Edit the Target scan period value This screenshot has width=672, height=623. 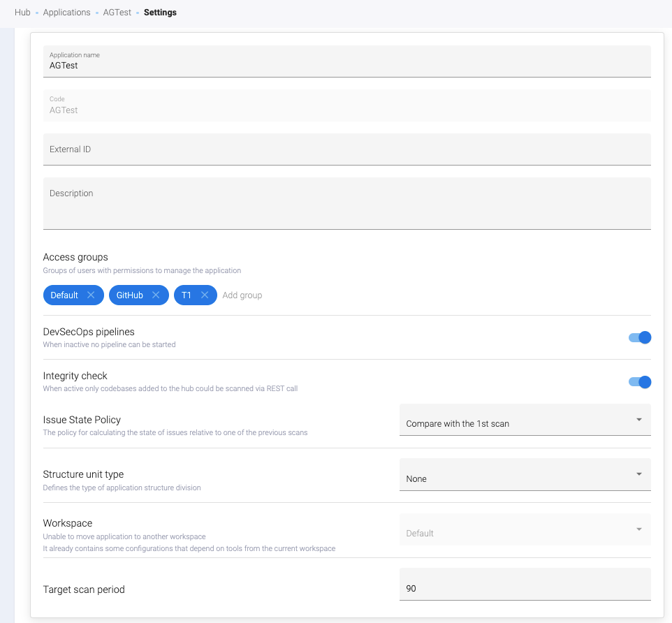[x=524, y=589]
